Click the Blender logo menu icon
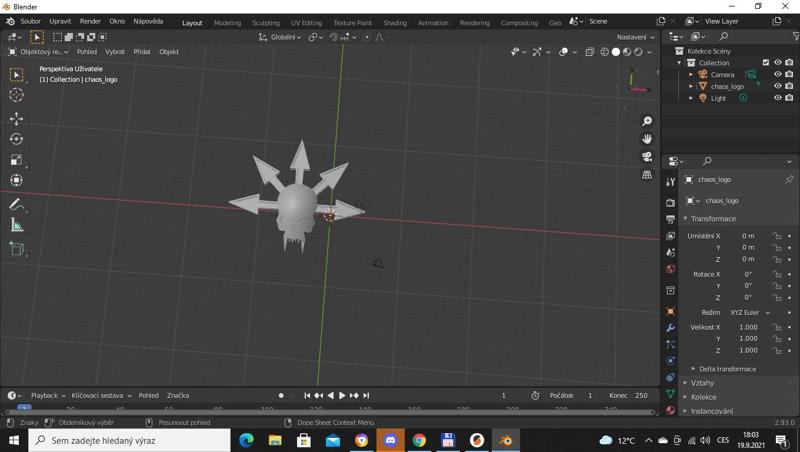Viewport: 800px width, 452px height. coord(10,21)
